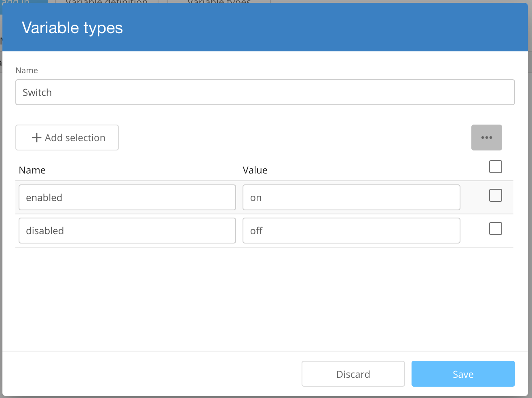This screenshot has width=532, height=398.
Task: Click the plus icon on Add selection
Action: pos(36,138)
